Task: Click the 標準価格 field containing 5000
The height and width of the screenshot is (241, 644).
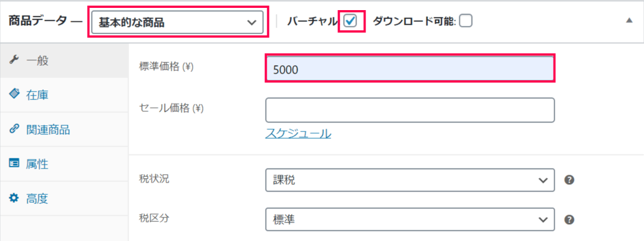Action: tap(410, 69)
